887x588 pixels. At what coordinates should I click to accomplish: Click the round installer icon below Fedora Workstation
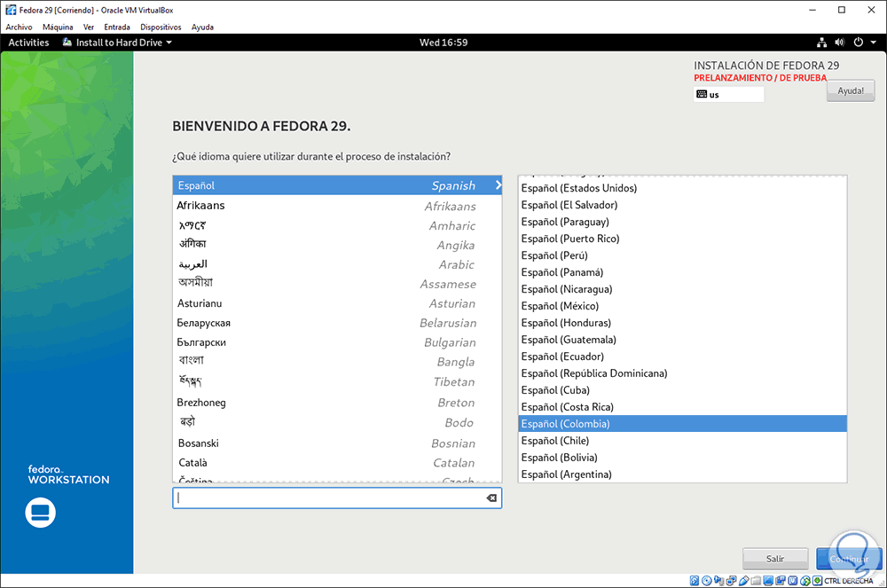pos(40,513)
